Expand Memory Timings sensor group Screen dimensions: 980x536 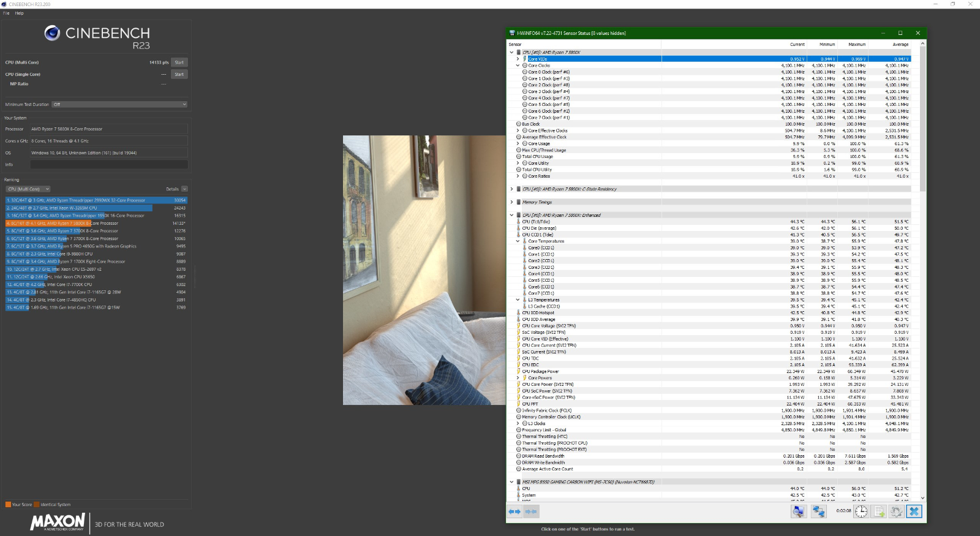511,202
